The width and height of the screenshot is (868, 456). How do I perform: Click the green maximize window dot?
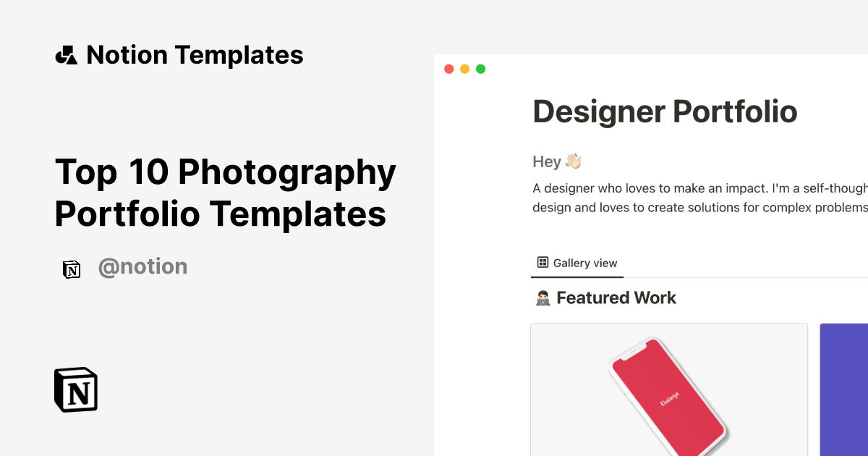point(480,69)
